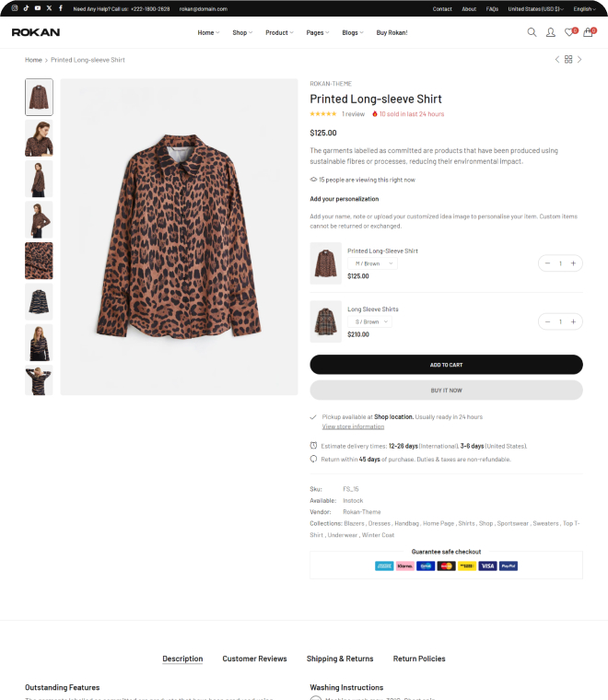This screenshot has width=608, height=700.
Task: Open the user account icon
Action: [x=550, y=32]
